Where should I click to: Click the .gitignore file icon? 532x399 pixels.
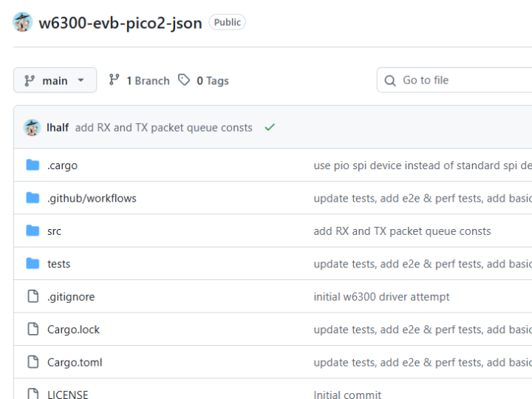(33, 297)
